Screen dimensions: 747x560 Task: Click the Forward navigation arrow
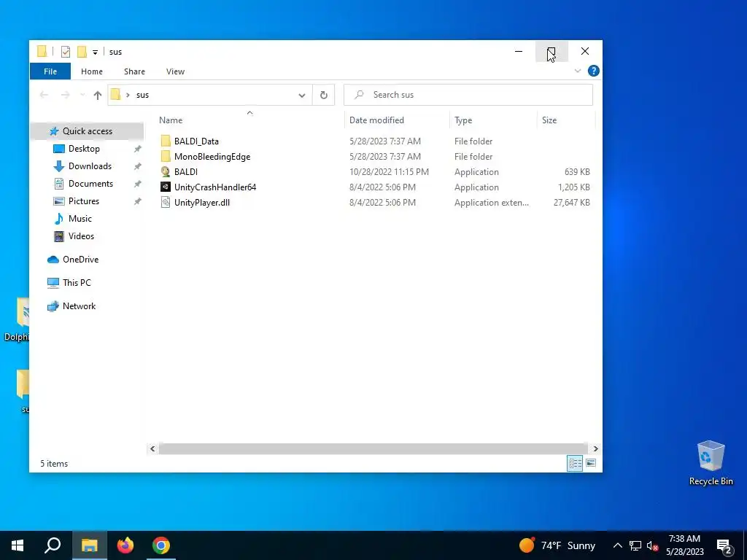(65, 95)
